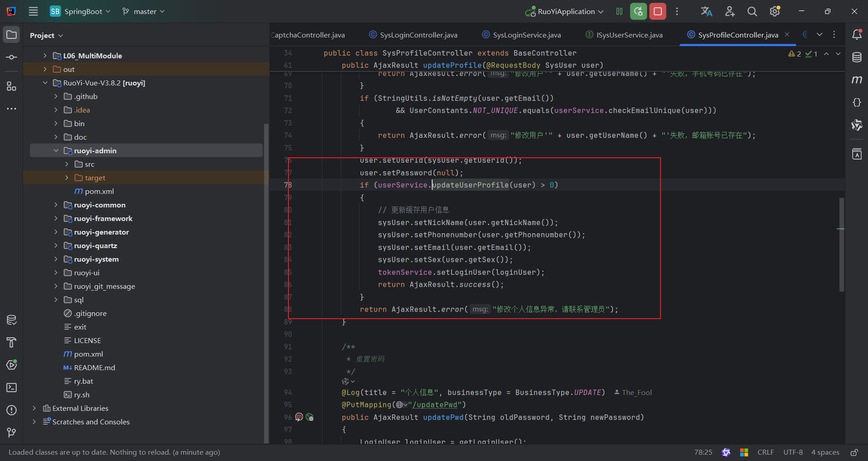The image size is (868, 461).
Task: Open more run actions menu
Action: (677, 11)
